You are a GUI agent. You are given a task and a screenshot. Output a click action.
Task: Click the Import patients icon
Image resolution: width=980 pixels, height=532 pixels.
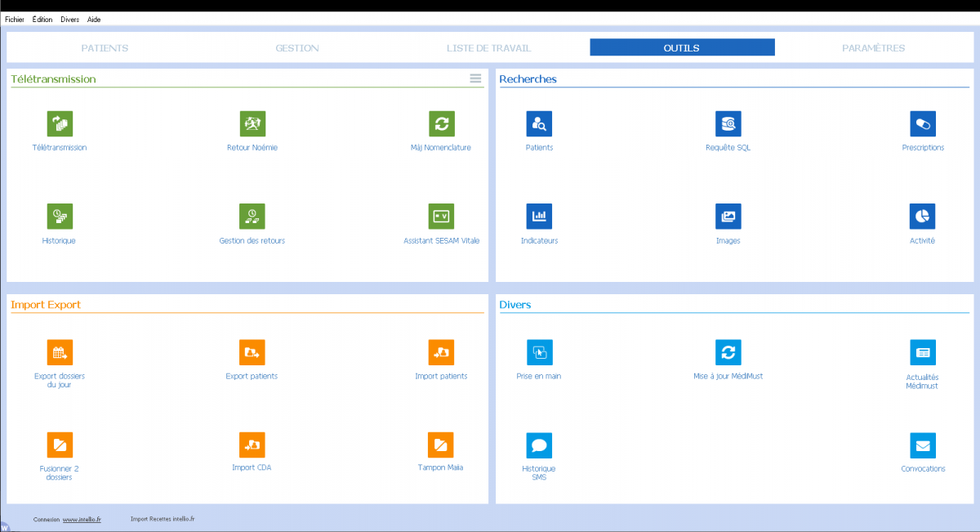(441, 352)
